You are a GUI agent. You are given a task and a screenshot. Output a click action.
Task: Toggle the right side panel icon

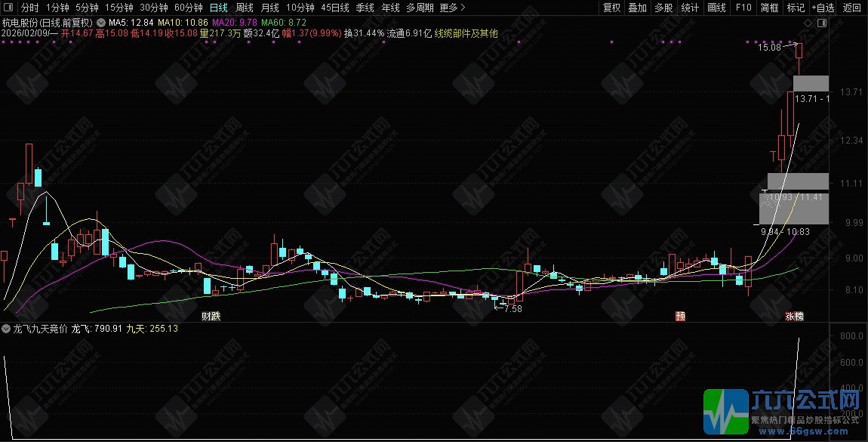[822, 23]
